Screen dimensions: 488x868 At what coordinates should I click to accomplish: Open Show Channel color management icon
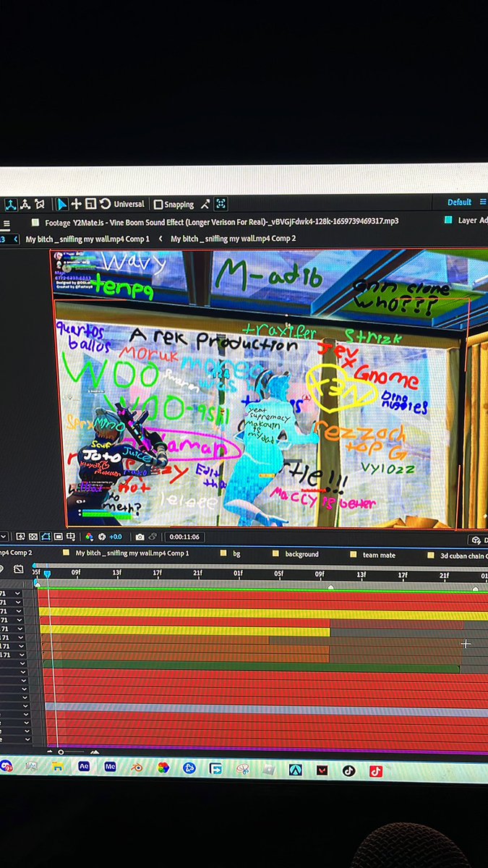pos(88,537)
